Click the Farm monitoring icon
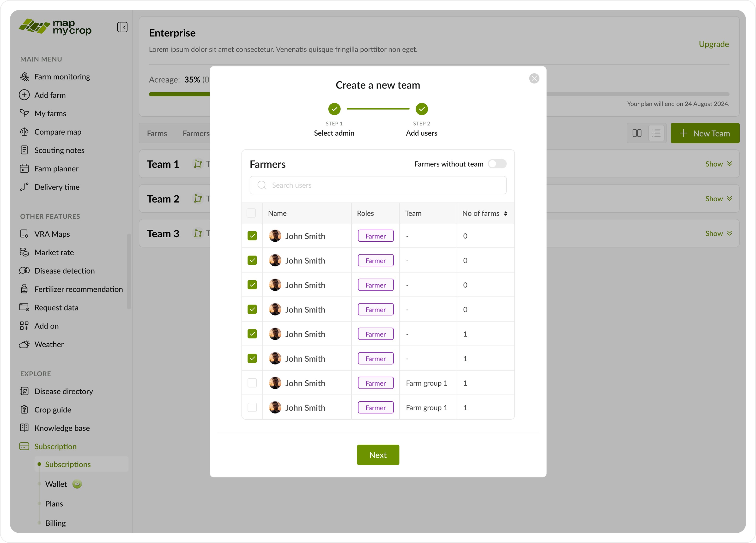The width and height of the screenshot is (756, 543). [x=24, y=77]
